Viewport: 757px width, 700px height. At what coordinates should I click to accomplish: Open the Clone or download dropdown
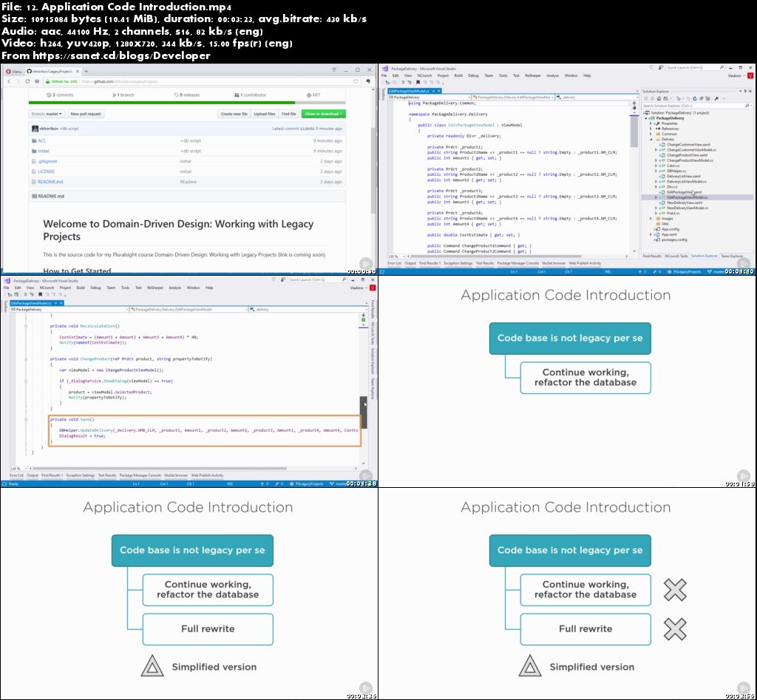click(x=324, y=114)
